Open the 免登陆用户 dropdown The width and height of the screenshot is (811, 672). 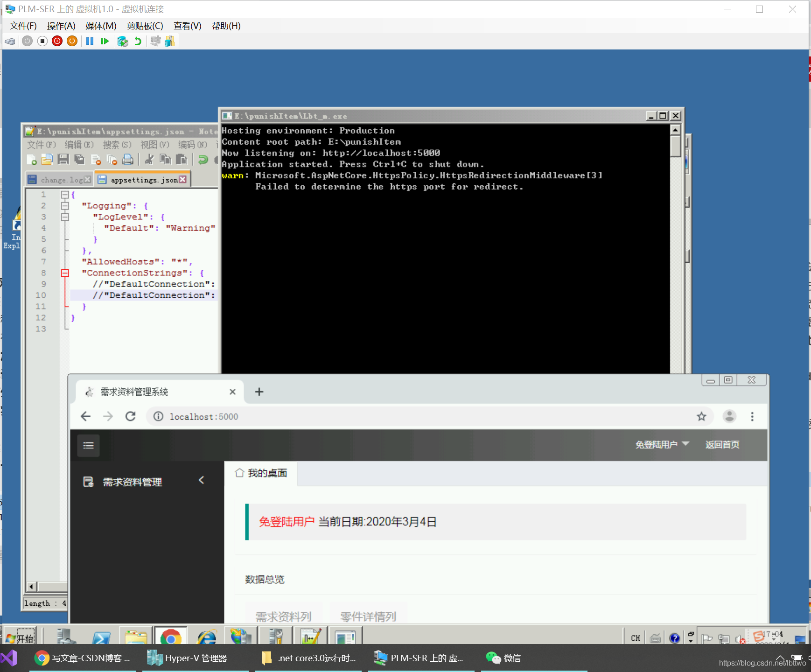coord(662,445)
